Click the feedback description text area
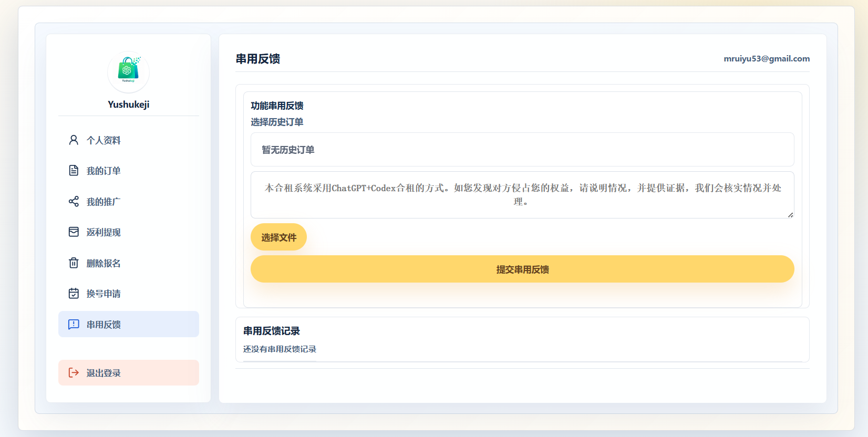Viewport: 868px width, 437px height. [522, 195]
